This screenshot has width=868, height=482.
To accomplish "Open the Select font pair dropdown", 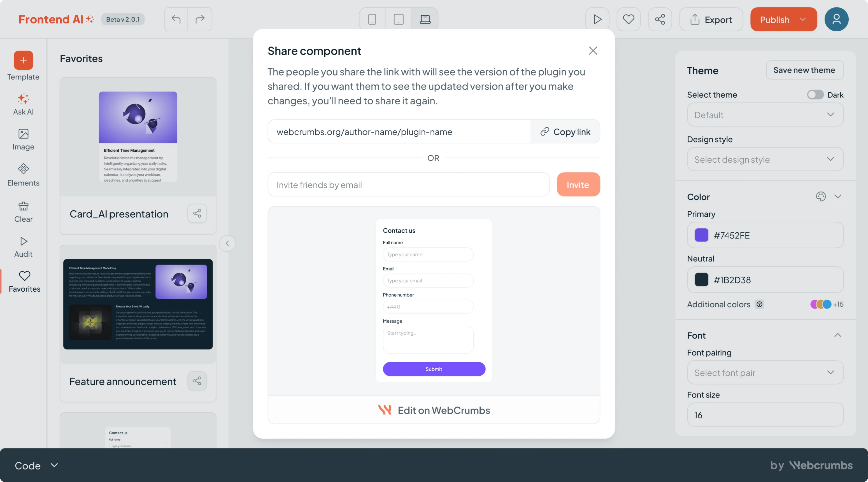I will (765, 373).
